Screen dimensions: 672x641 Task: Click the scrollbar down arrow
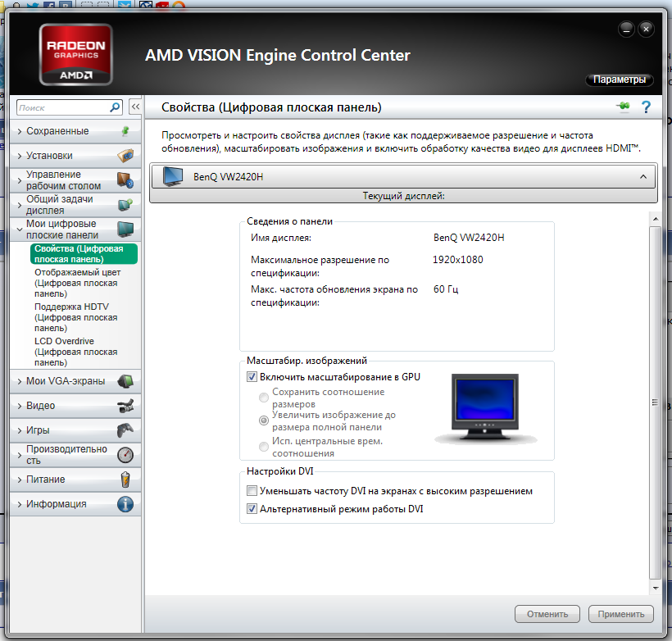coord(656,589)
